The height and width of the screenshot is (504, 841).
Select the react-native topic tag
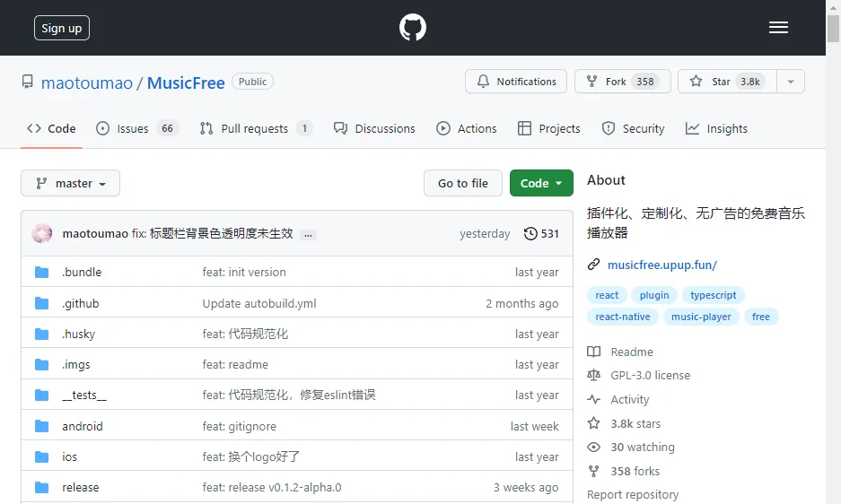click(623, 317)
